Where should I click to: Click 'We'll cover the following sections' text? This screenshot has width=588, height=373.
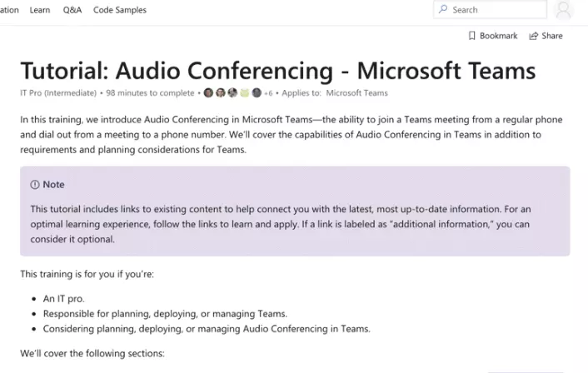pos(92,354)
